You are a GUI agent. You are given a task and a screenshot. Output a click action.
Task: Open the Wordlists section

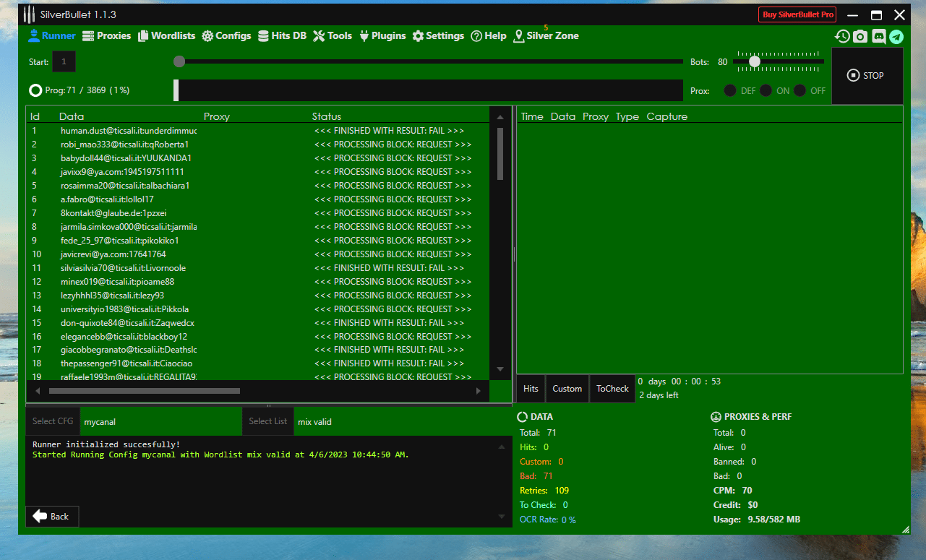coord(166,35)
